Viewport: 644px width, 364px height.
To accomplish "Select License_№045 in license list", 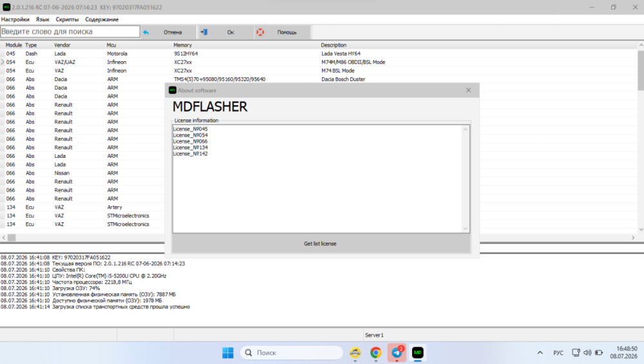I will [190, 129].
